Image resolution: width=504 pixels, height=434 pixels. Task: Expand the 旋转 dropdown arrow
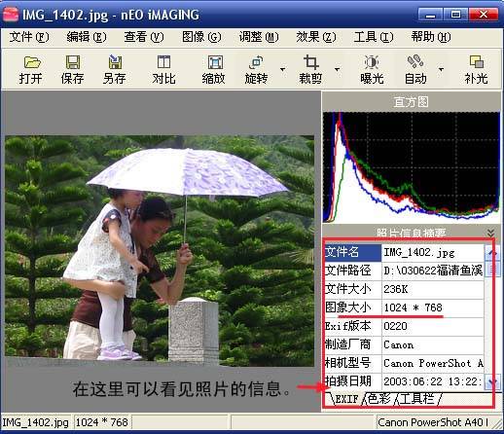(x=283, y=69)
